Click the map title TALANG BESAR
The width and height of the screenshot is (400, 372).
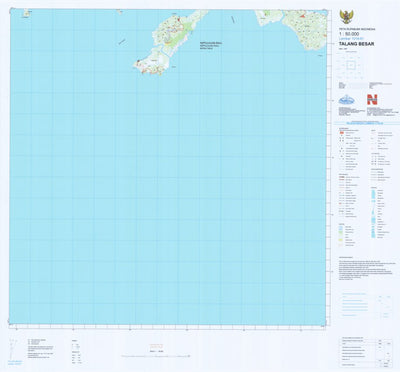[x=356, y=44]
